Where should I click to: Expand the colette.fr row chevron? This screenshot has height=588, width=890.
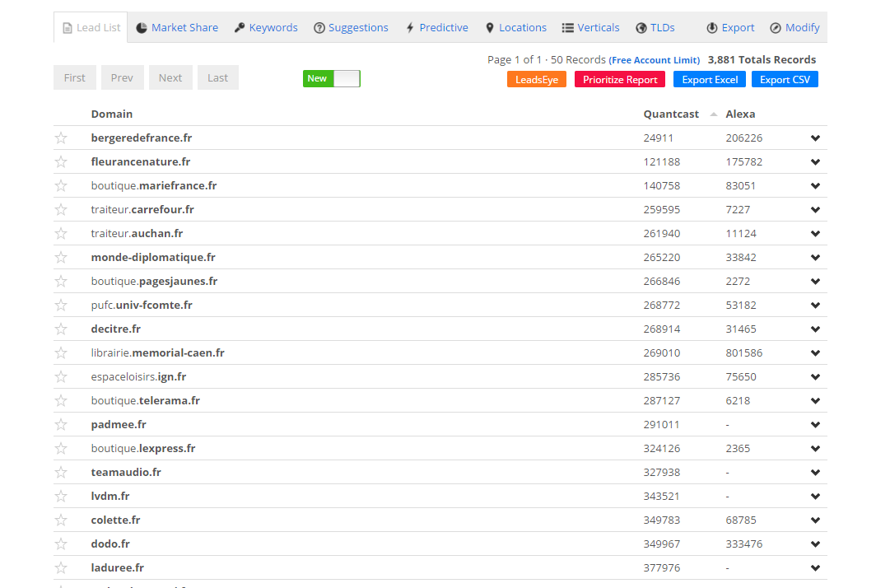816,520
